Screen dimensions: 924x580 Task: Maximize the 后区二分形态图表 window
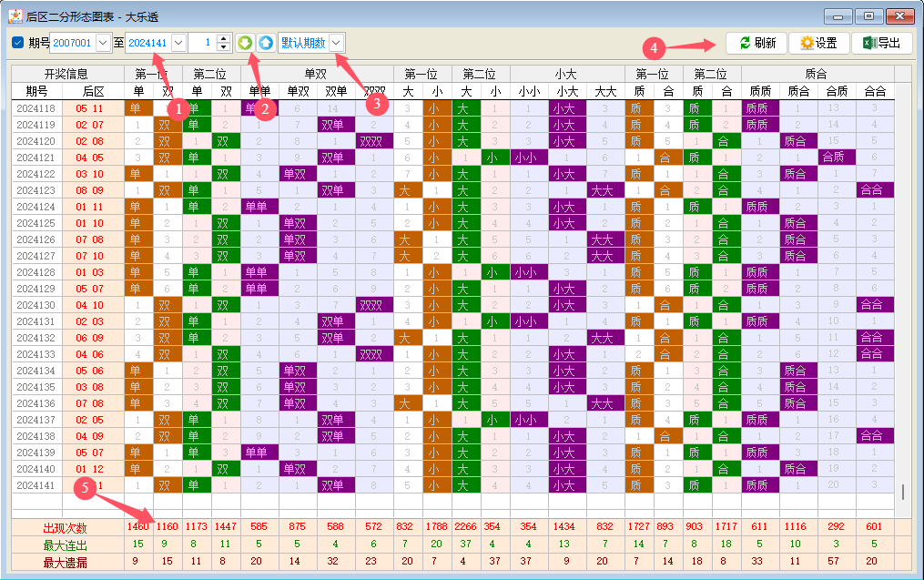[868, 16]
